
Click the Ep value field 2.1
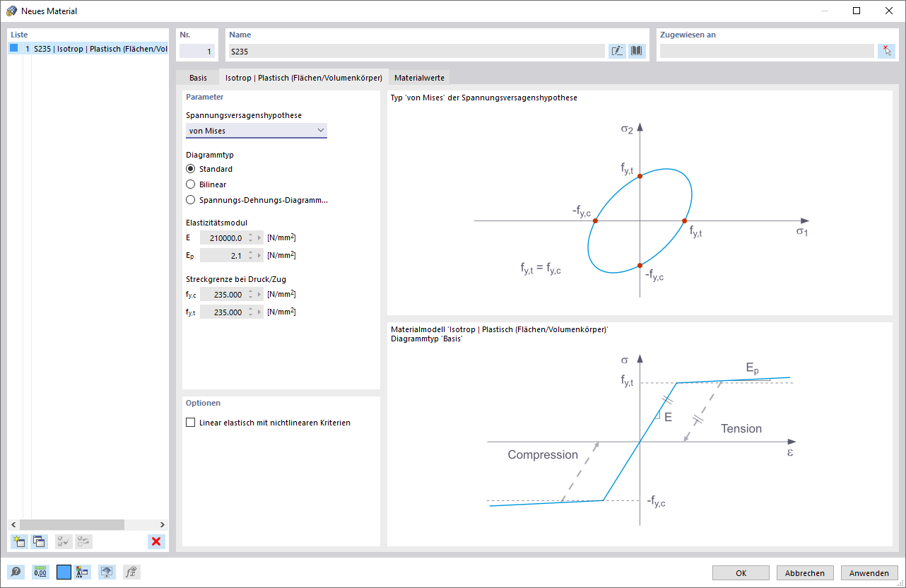(223, 256)
